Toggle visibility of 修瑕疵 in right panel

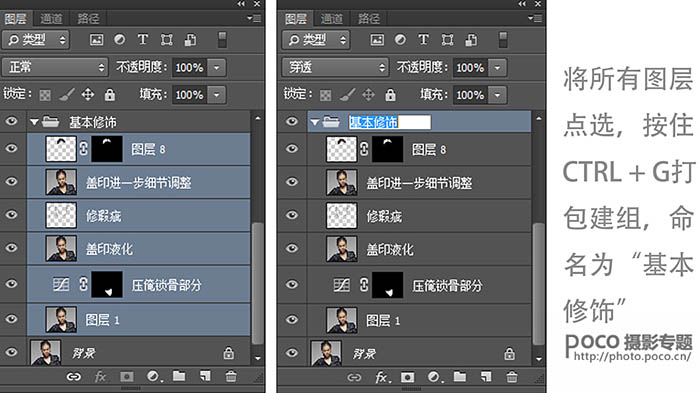pyautogui.click(x=292, y=215)
